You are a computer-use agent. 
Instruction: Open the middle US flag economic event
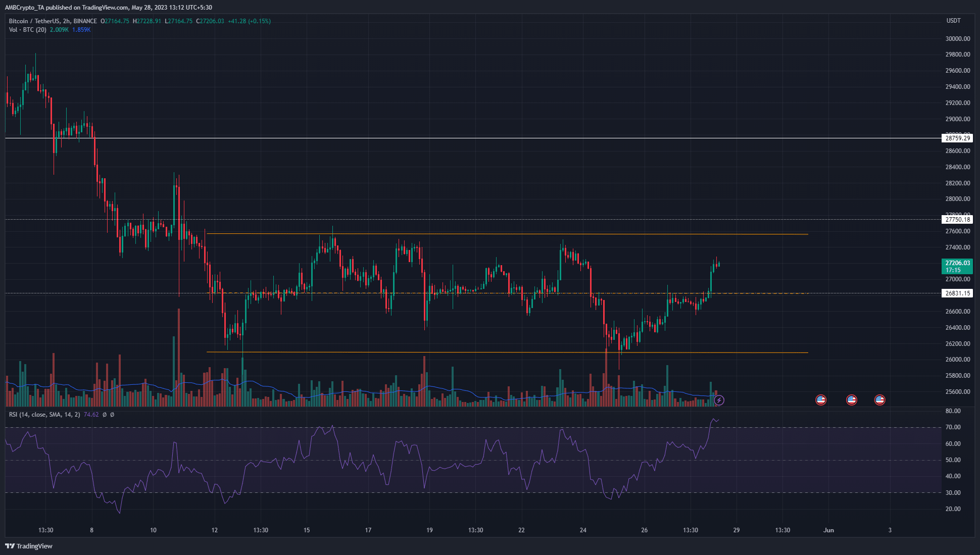[852, 400]
